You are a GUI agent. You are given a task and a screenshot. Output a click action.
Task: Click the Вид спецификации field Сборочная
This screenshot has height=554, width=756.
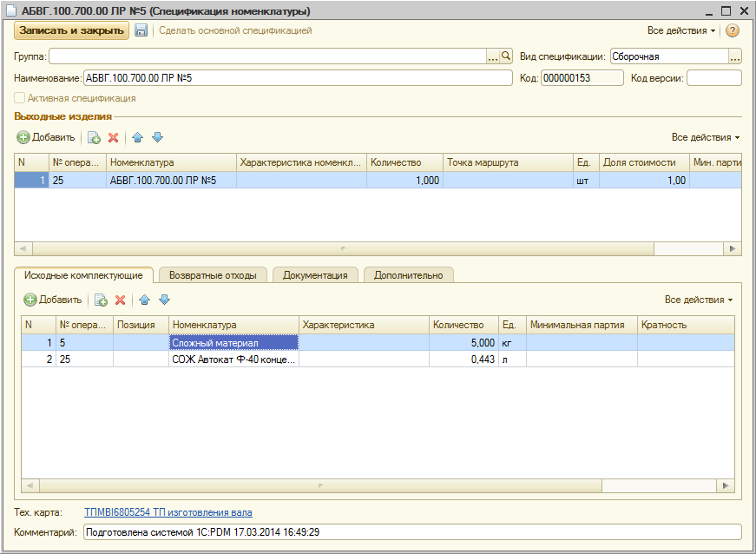pyautogui.click(x=669, y=56)
